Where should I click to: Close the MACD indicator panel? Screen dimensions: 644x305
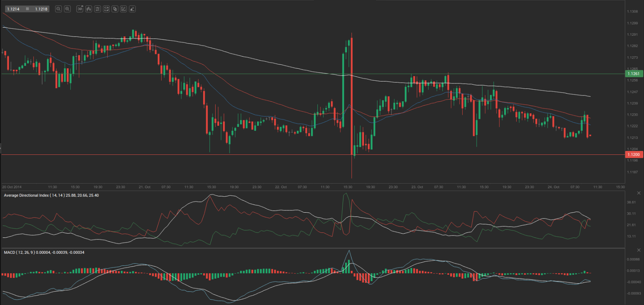[639, 250]
